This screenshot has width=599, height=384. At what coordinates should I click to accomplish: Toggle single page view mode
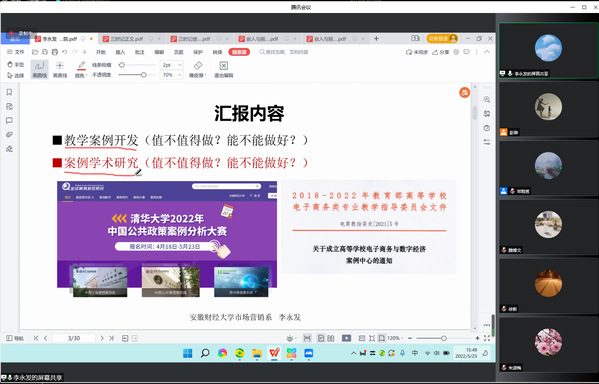click(321, 338)
